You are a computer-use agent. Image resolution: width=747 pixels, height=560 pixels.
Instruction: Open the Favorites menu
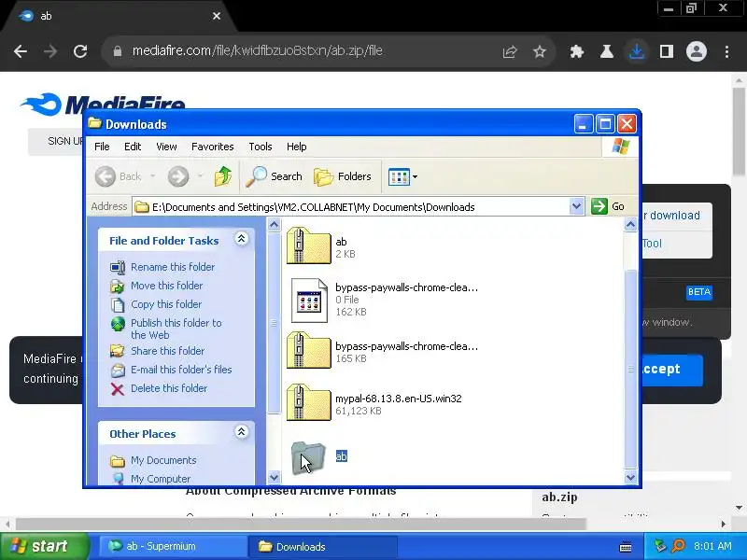[213, 147]
